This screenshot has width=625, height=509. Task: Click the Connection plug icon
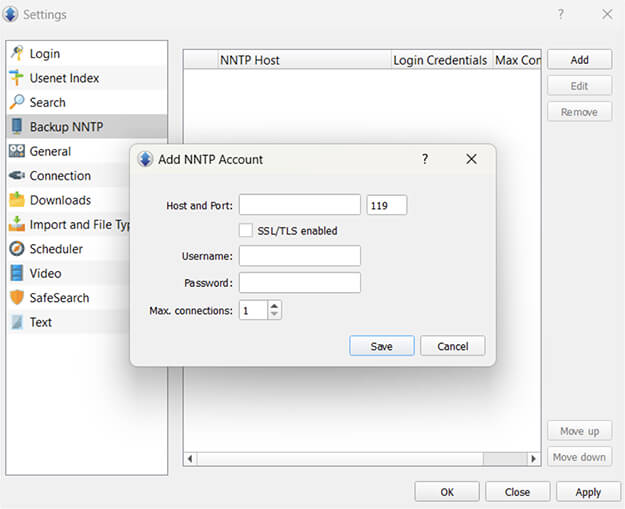tap(17, 176)
